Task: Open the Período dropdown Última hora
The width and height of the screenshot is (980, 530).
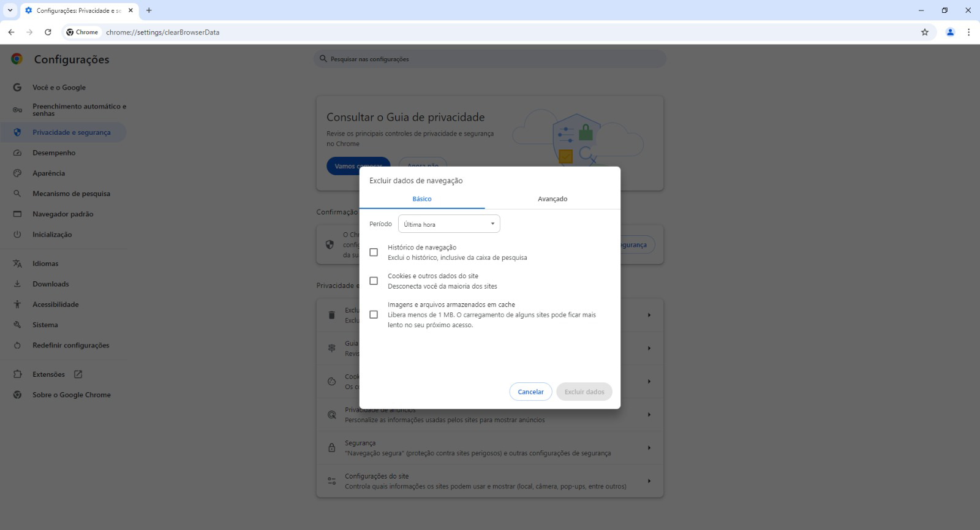Action: tap(449, 224)
